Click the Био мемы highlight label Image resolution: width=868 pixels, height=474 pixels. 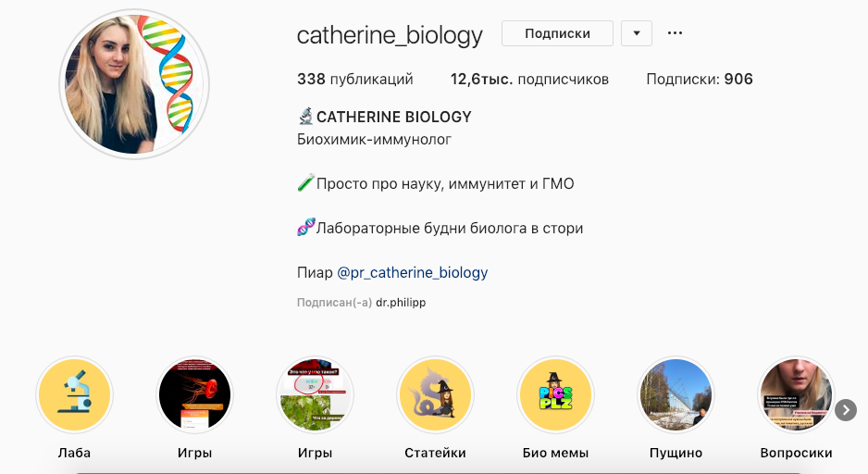(x=555, y=453)
